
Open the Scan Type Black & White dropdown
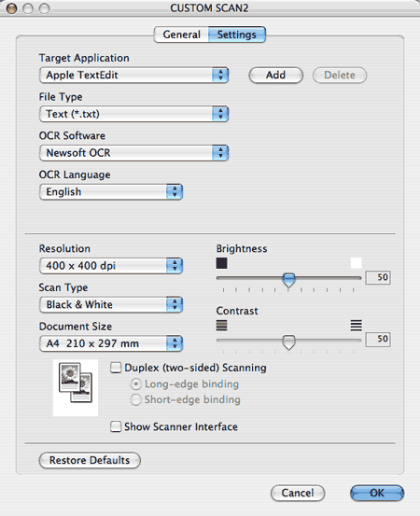[111, 304]
